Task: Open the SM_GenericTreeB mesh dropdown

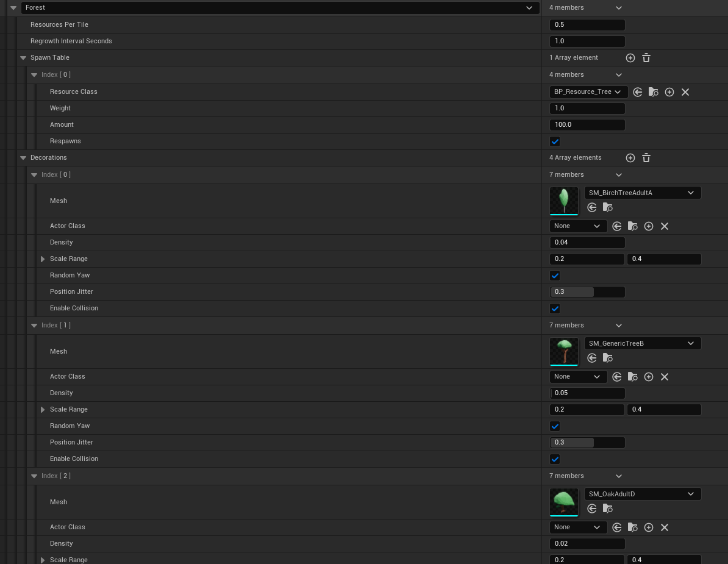Action: 643,343
